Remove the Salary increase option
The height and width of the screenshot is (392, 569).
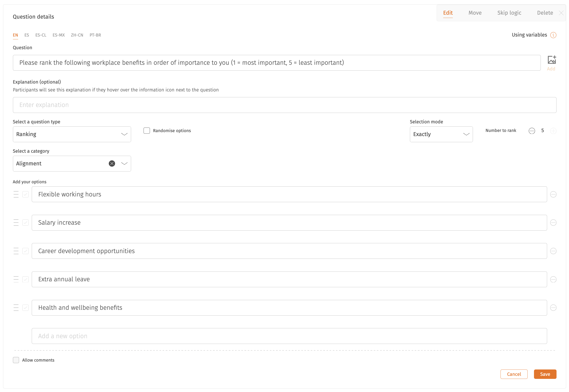pyautogui.click(x=553, y=223)
